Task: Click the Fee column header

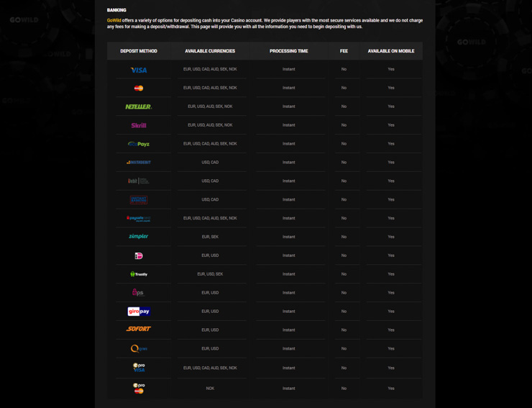Action: (344, 51)
